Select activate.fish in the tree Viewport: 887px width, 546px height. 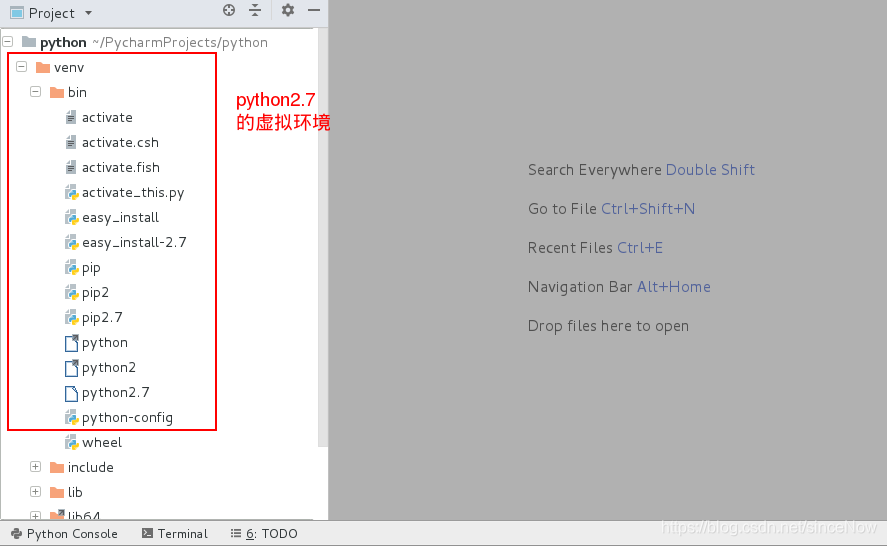120,167
